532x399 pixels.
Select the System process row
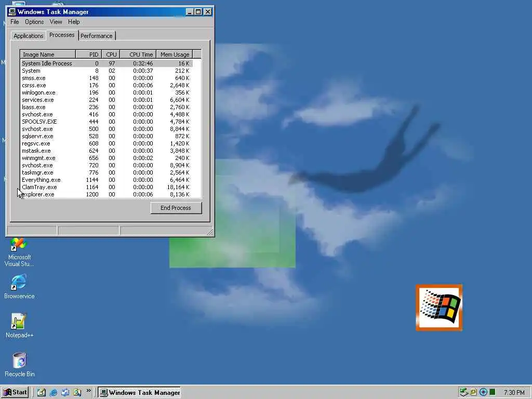click(x=106, y=71)
